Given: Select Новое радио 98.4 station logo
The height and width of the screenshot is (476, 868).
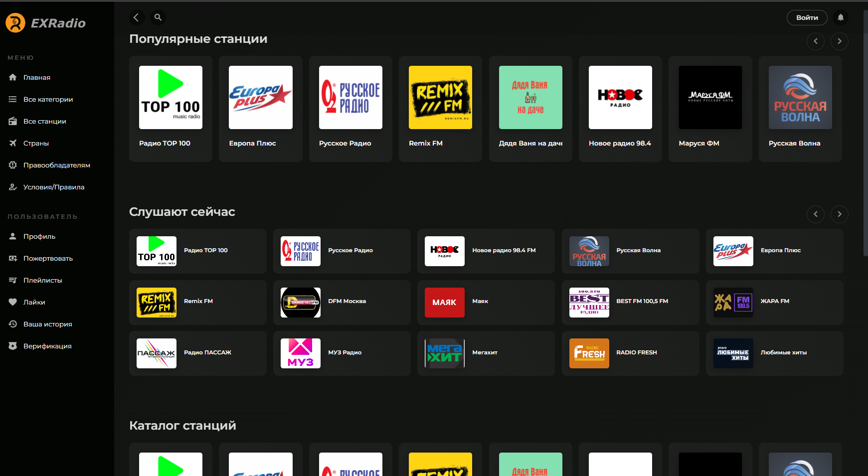Looking at the screenshot, I should pos(620,97).
